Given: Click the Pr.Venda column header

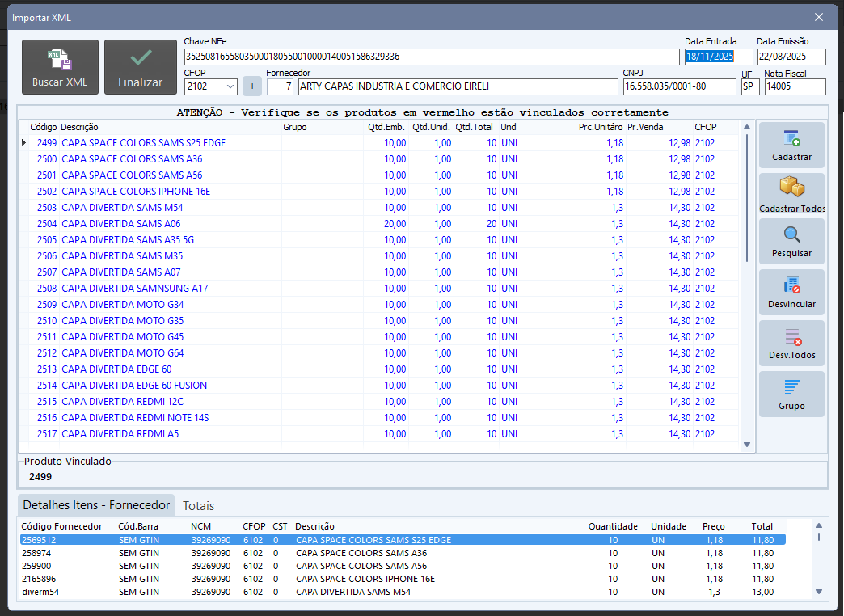Looking at the screenshot, I should click(x=645, y=127).
